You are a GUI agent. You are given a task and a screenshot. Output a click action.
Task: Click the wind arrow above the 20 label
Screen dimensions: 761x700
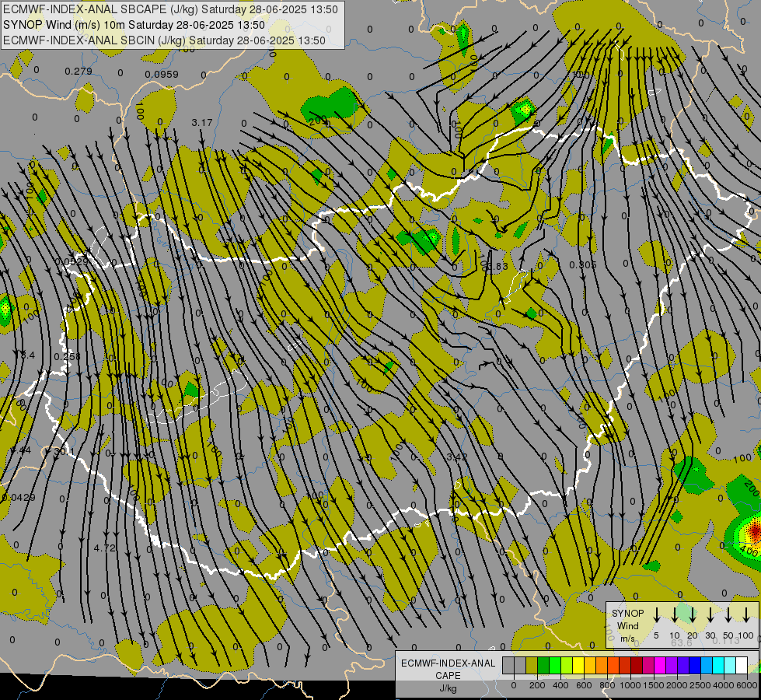click(693, 614)
